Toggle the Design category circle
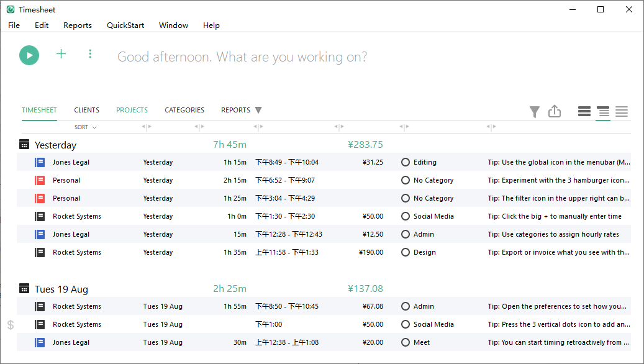Screen dimensions: 644x364 406,252
